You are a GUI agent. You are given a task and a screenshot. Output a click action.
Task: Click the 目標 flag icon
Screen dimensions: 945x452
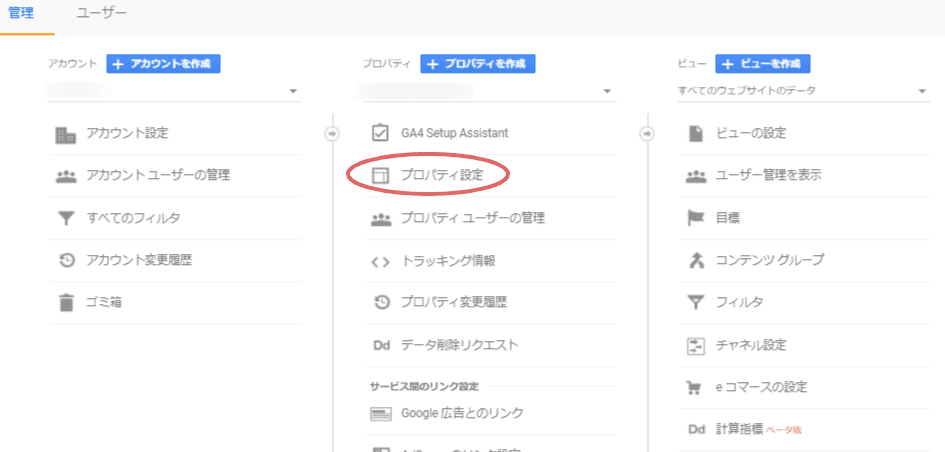point(696,218)
